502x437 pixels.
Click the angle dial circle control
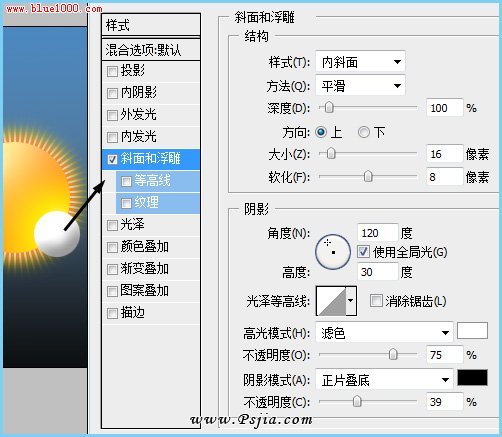(x=332, y=251)
